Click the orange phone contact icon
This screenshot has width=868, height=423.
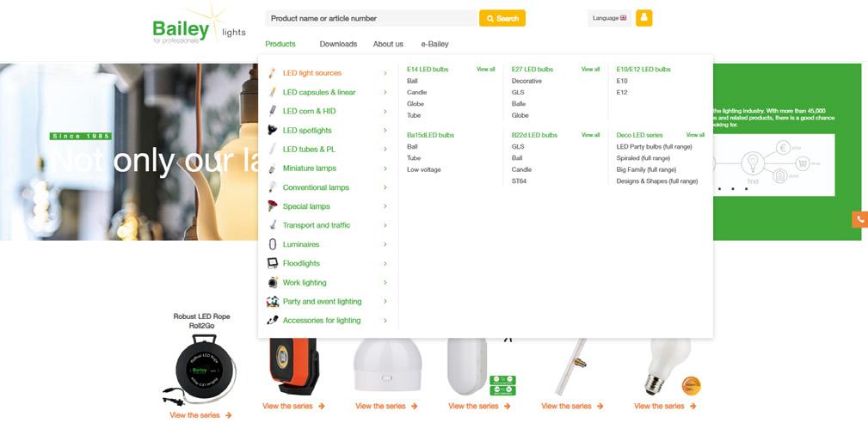pyautogui.click(x=859, y=219)
